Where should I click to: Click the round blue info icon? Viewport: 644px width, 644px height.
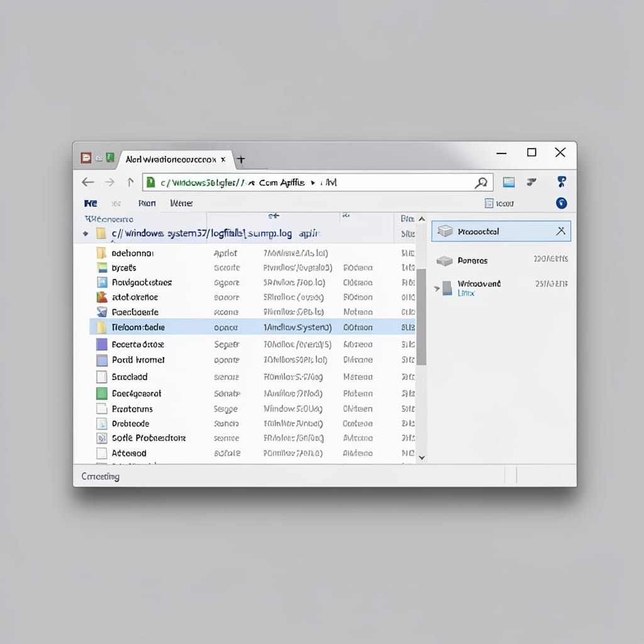(x=561, y=203)
